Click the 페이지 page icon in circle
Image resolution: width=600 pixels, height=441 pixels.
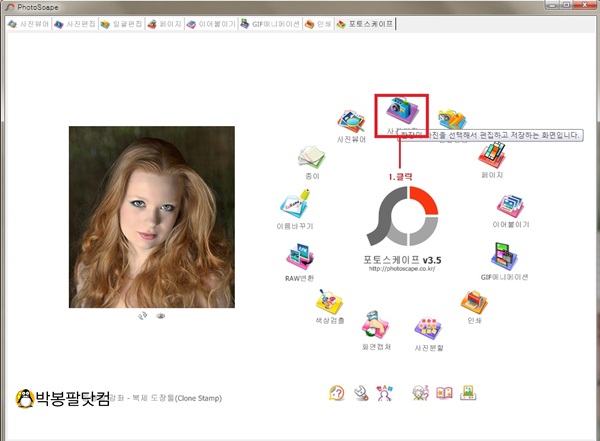[x=492, y=154]
